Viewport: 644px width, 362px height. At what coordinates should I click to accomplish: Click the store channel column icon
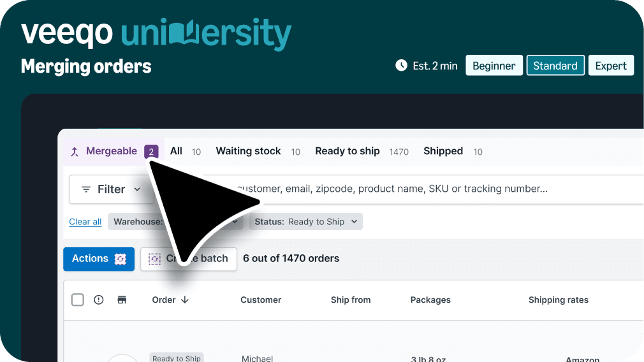click(x=122, y=300)
